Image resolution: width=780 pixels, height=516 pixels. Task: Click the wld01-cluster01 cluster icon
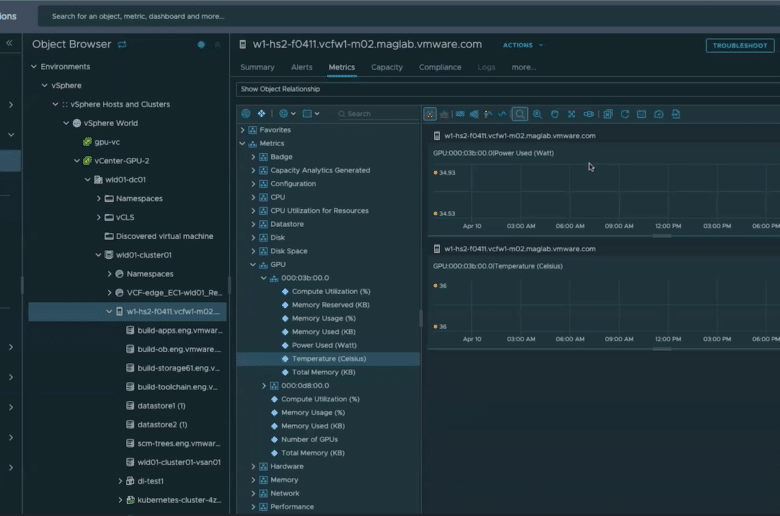[x=109, y=255]
